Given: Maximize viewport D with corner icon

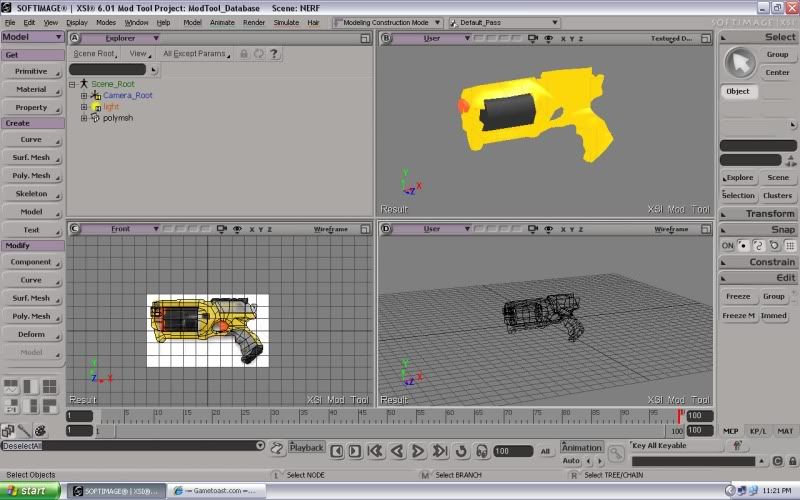Looking at the screenshot, I should point(706,229).
